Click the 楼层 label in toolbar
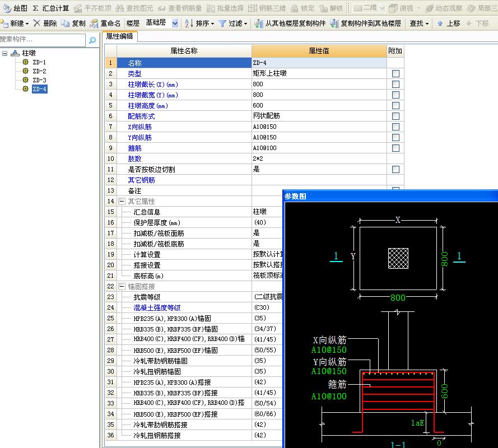Image resolution: width=498 pixels, height=448 pixels. tap(133, 23)
